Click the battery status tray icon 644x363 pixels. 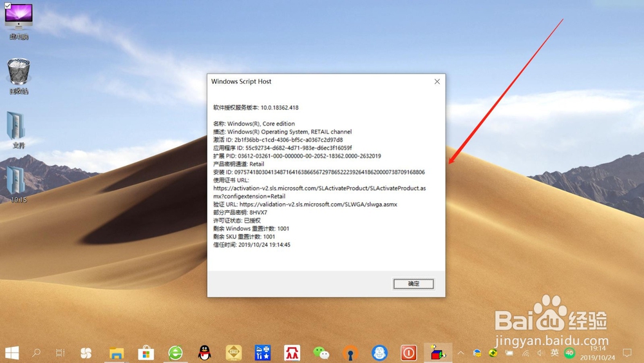(509, 353)
